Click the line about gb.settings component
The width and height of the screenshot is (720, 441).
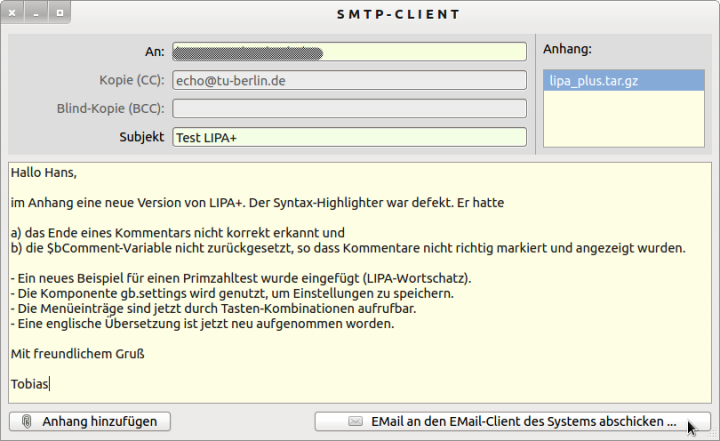click(232, 294)
